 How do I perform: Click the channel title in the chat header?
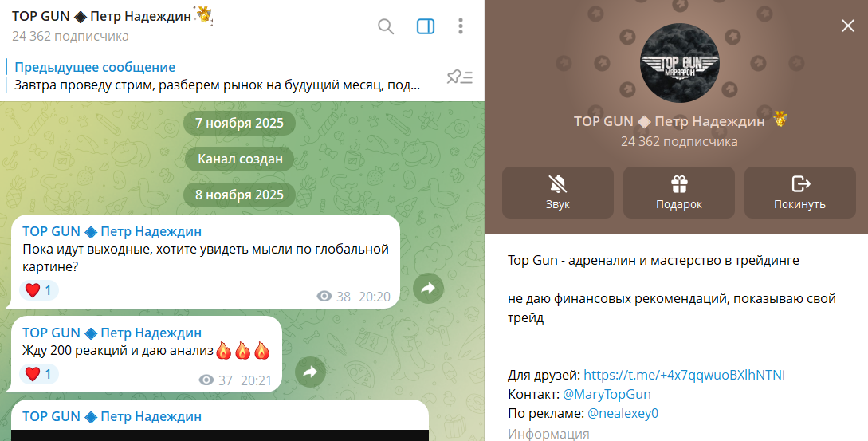tap(101, 16)
